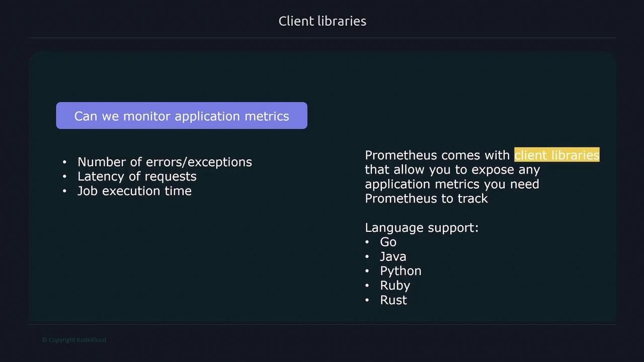Click the "Latency of requests" bullet text
The image size is (644, 362).
(x=137, y=176)
